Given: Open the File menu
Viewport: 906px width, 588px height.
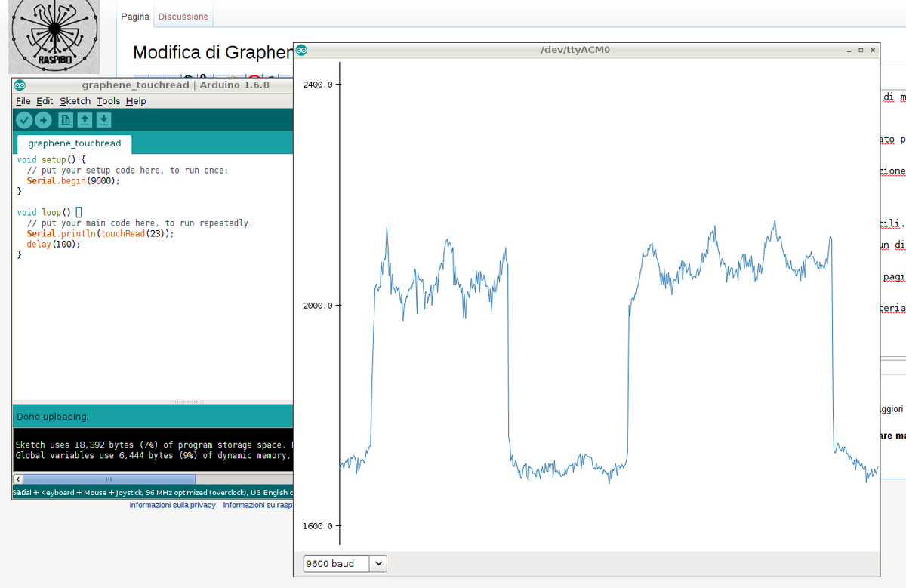Looking at the screenshot, I should [x=23, y=101].
